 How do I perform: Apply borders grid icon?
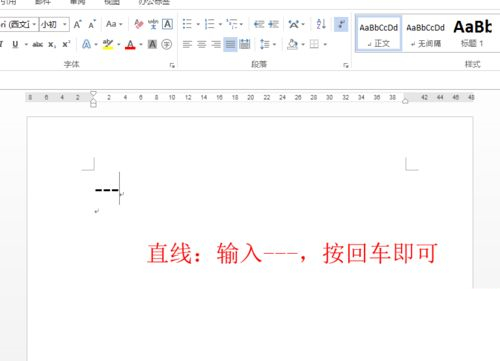tap(314, 44)
